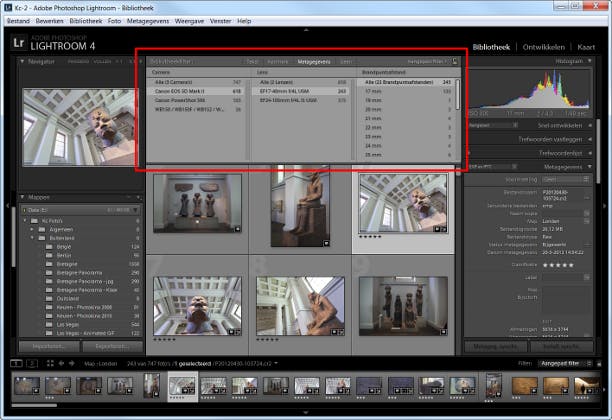Click the five-star rating in Metagegevens panel
Viewport: 612px width, 420px height.
tap(557, 264)
